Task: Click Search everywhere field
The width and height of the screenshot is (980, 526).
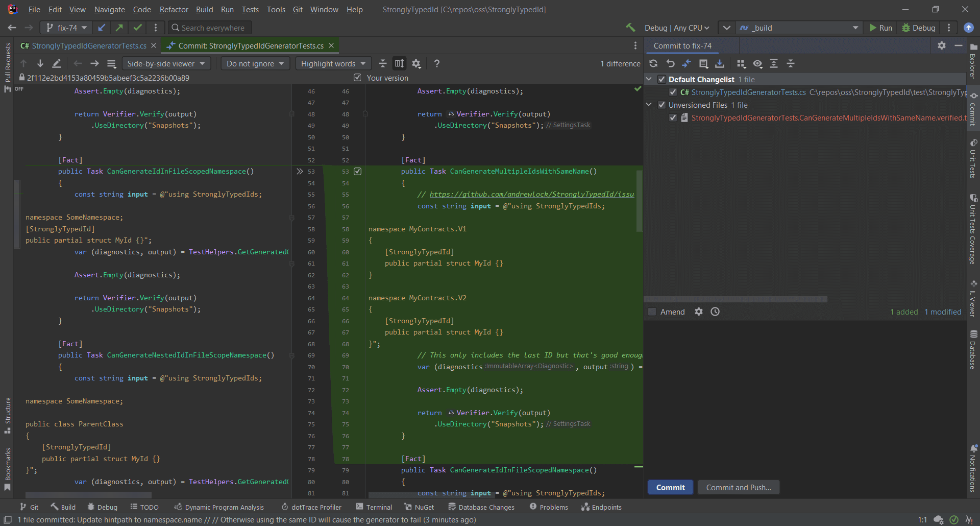Action: (x=210, y=28)
